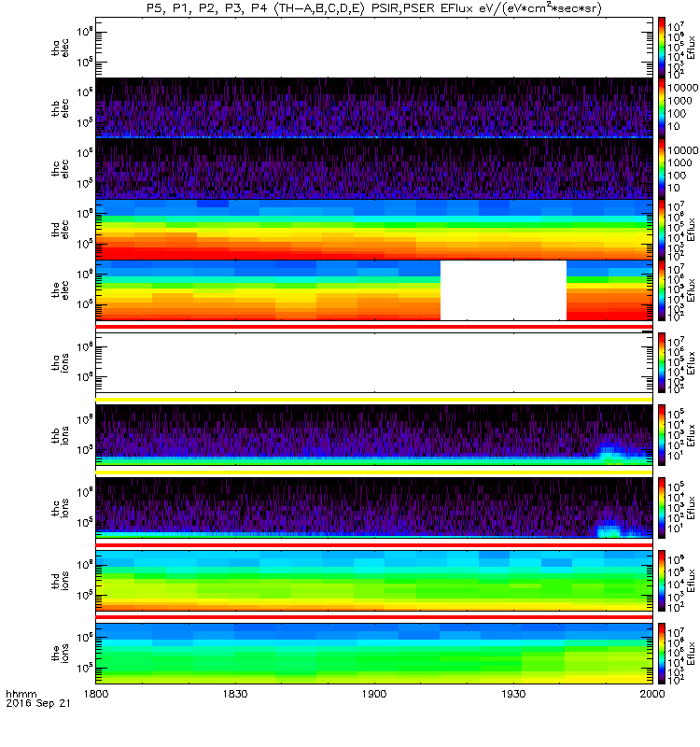The image size is (700, 747).
Task: Select the 'tha ions' y-axis label
Action: (x=60, y=362)
